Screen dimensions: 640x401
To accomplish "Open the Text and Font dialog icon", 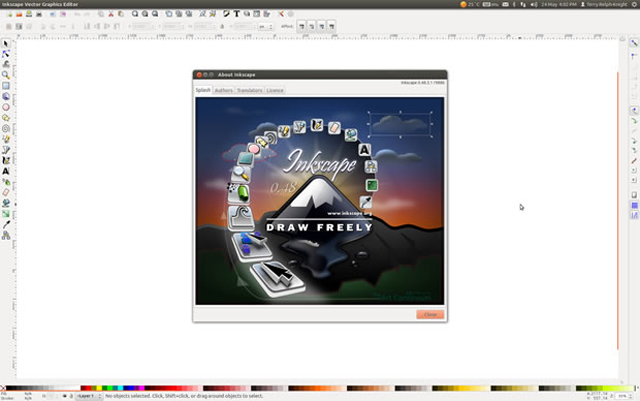I will click(x=236, y=14).
